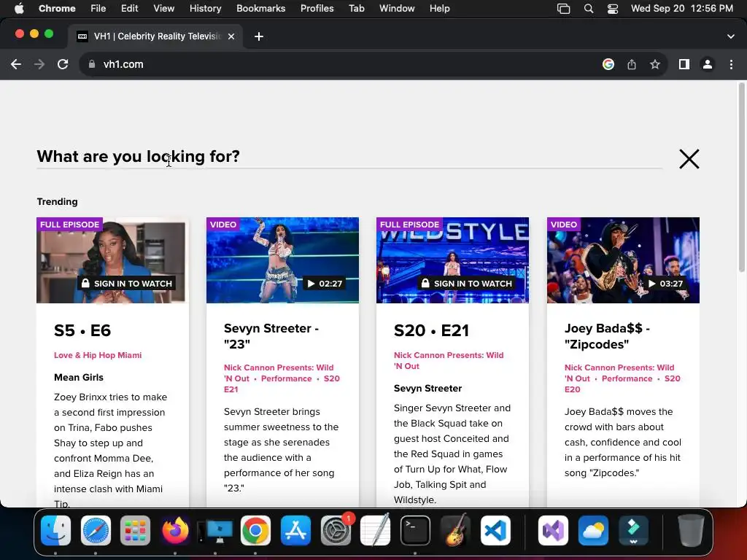Click the 'Trending' heading

(57, 201)
